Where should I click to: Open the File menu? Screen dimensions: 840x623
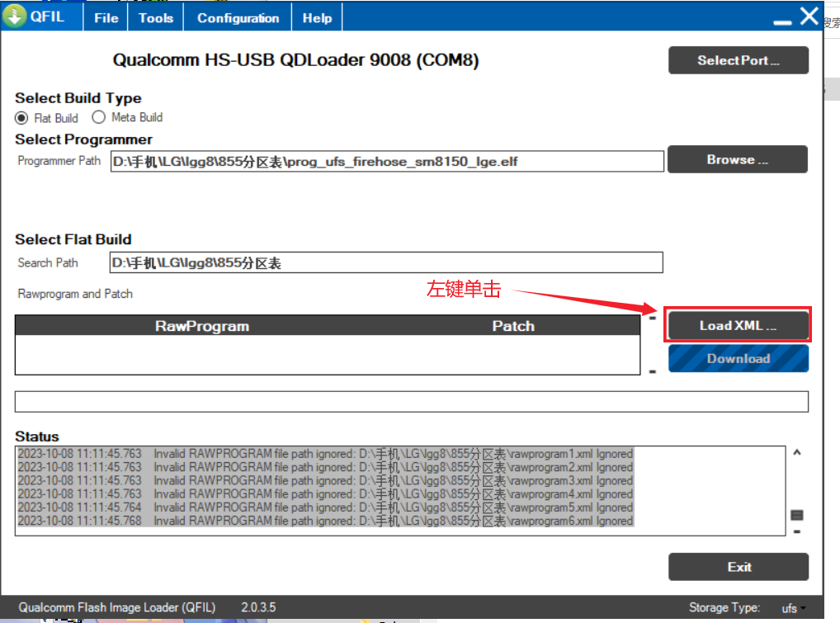click(x=106, y=18)
